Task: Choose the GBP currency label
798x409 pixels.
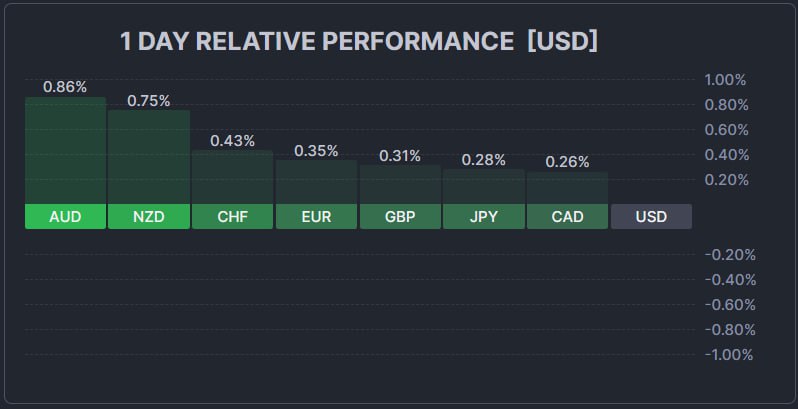Action: click(x=400, y=216)
